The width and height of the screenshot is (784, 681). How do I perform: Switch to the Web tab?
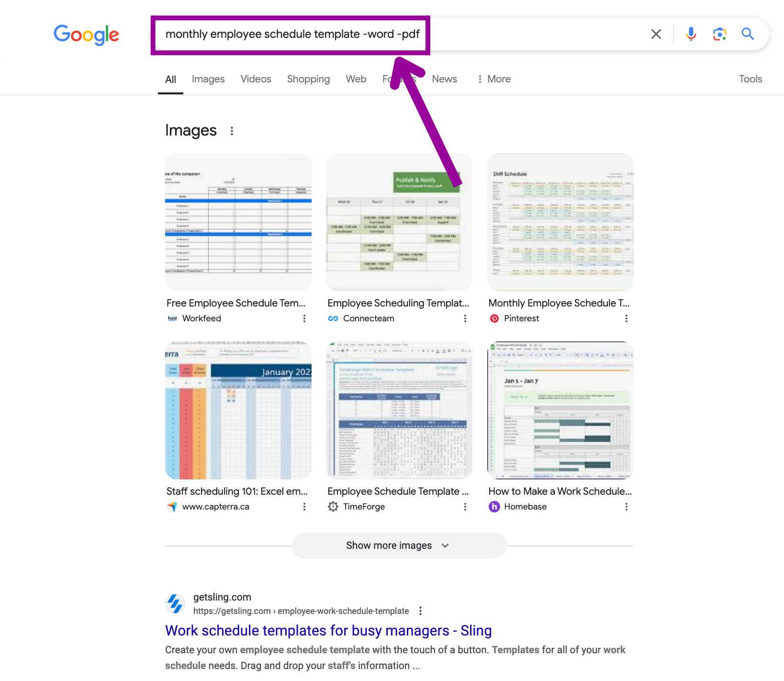(x=356, y=79)
